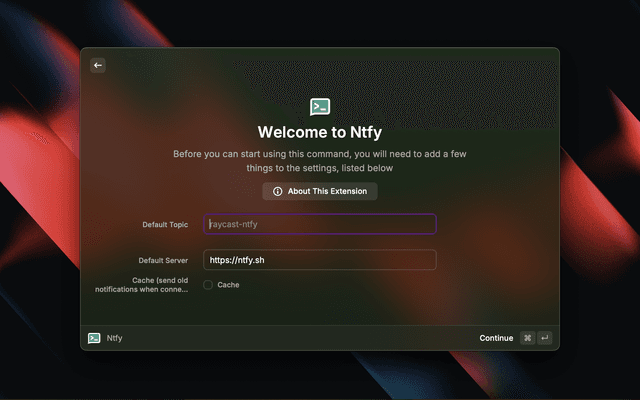640x400 pixels.
Task: Click the info icon in About This Extension
Action: click(278, 191)
